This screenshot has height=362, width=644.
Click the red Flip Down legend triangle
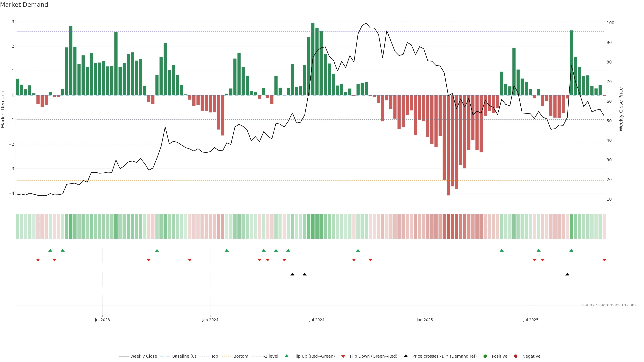(x=343, y=356)
